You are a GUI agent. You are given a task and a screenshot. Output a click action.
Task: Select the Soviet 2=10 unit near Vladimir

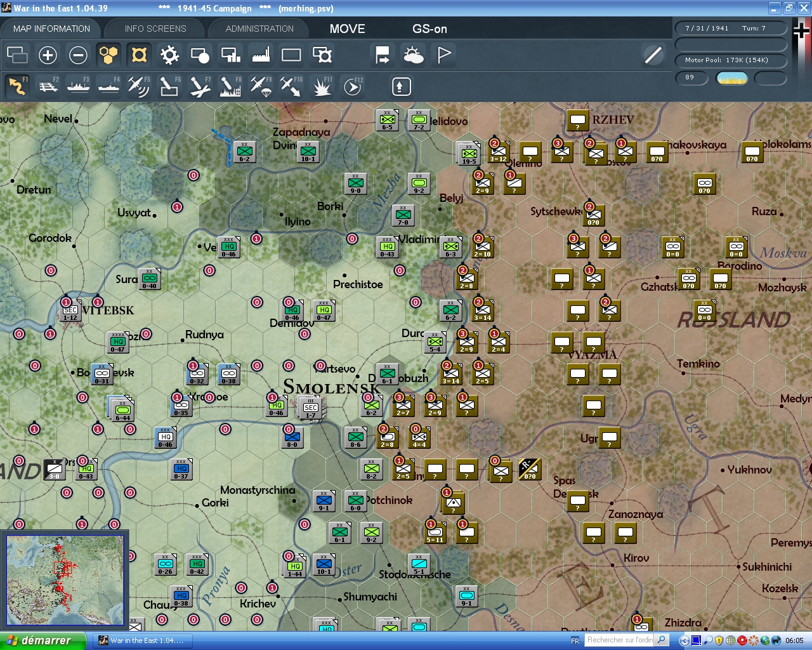[x=483, y=247]
